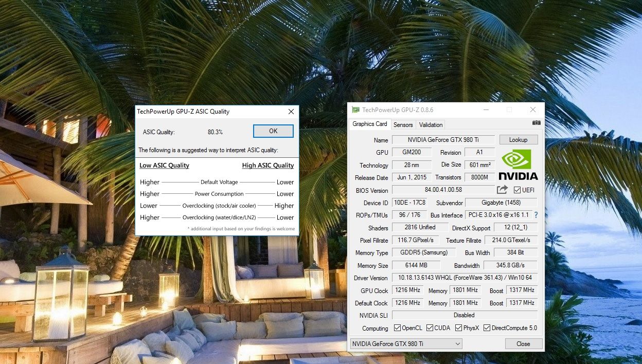Click the Default Voltage label
This screenshot has width=642, height=364.
[219, 182]
